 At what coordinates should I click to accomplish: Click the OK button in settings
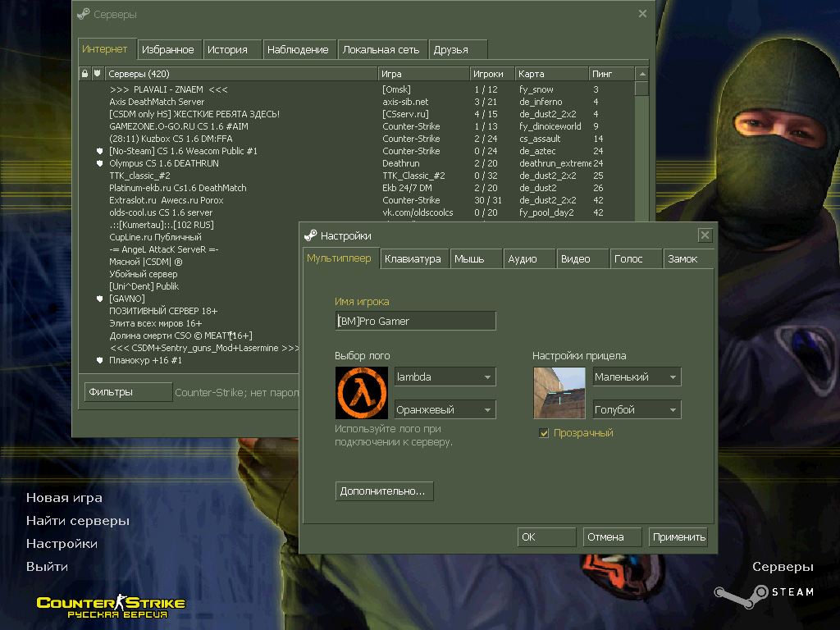click(546, 536)
